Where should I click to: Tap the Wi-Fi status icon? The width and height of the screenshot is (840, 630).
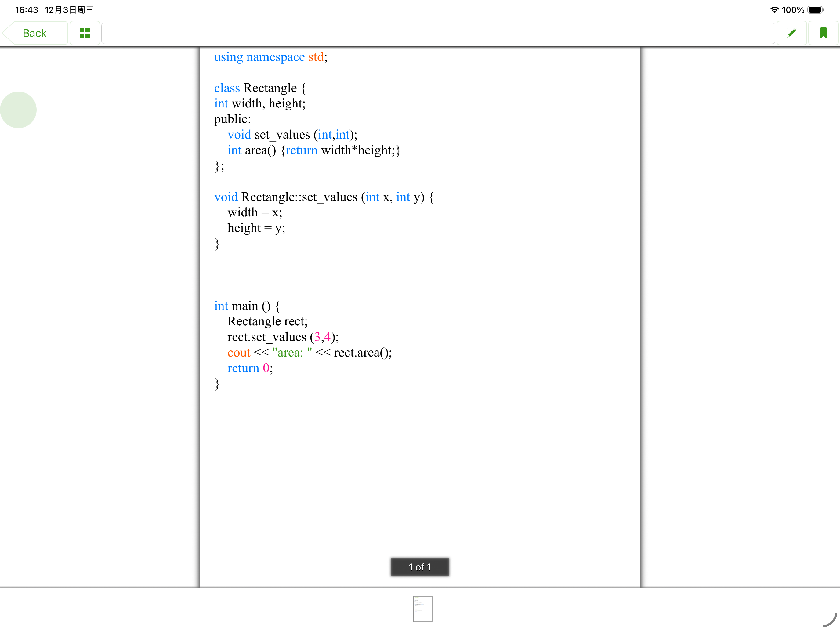[774, 10]
